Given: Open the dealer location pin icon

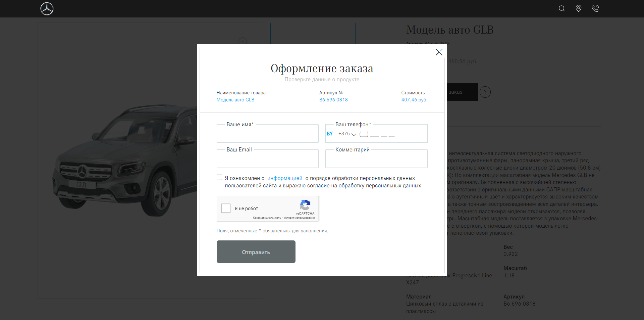Looking at the screenshot, I should (x=579, y=8).
